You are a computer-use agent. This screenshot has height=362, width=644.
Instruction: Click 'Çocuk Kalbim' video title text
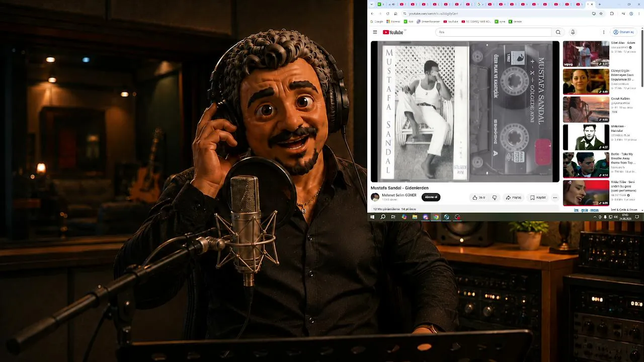coord(620,99)
